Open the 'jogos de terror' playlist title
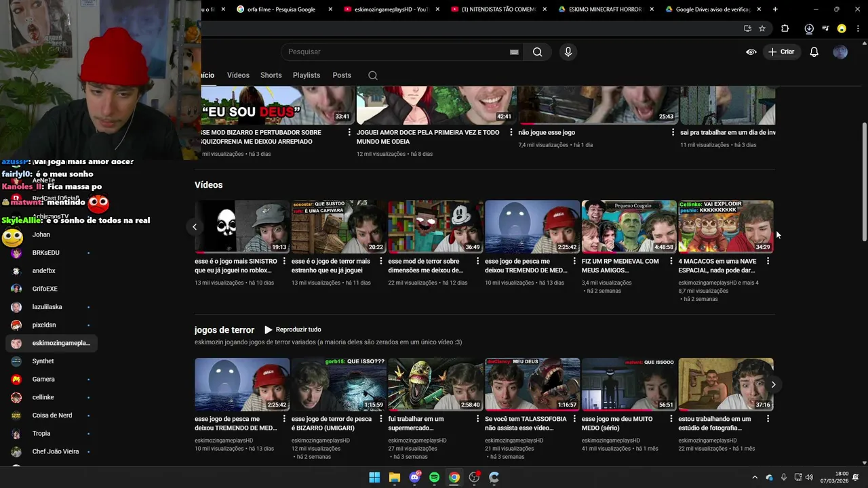 (x=224, y=330)
